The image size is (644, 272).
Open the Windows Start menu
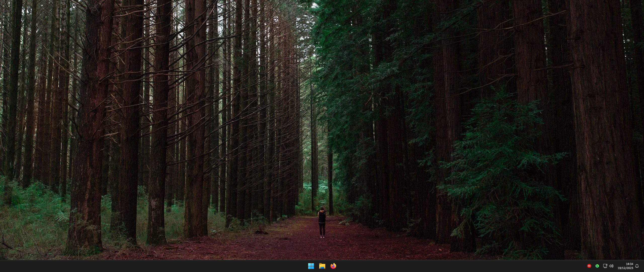click(x=311, y=266)
